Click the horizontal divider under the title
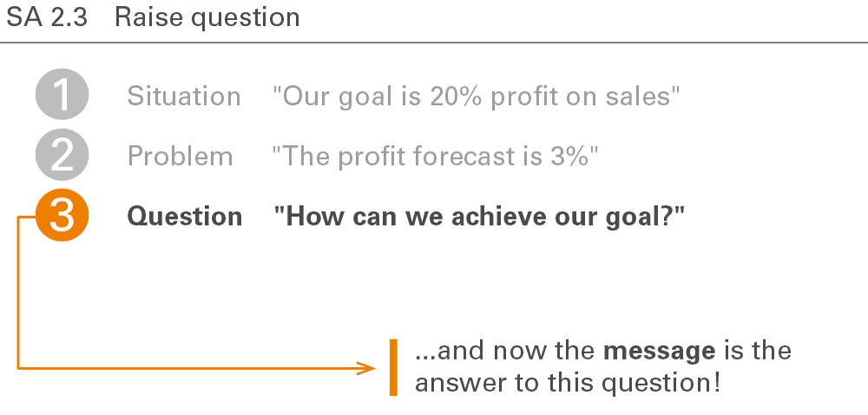 434,42
